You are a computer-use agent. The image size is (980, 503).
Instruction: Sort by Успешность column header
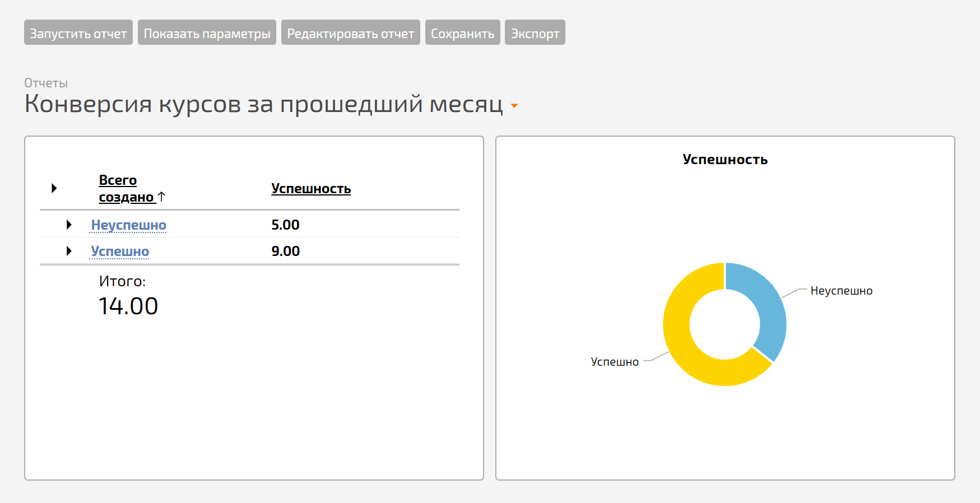pyautogui.click(x=311, y=189)
